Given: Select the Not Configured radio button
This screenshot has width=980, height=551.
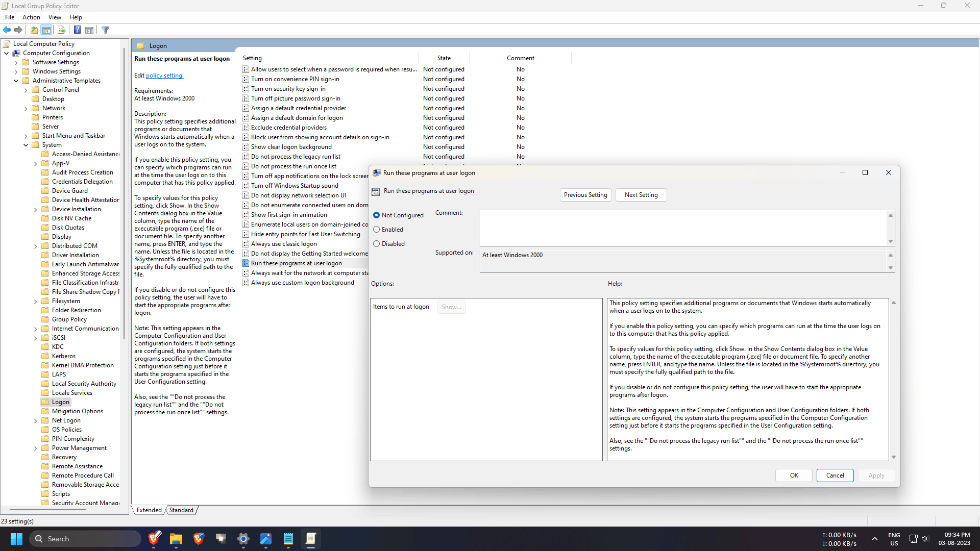Looking at the screenshot, I should [377, 215].
